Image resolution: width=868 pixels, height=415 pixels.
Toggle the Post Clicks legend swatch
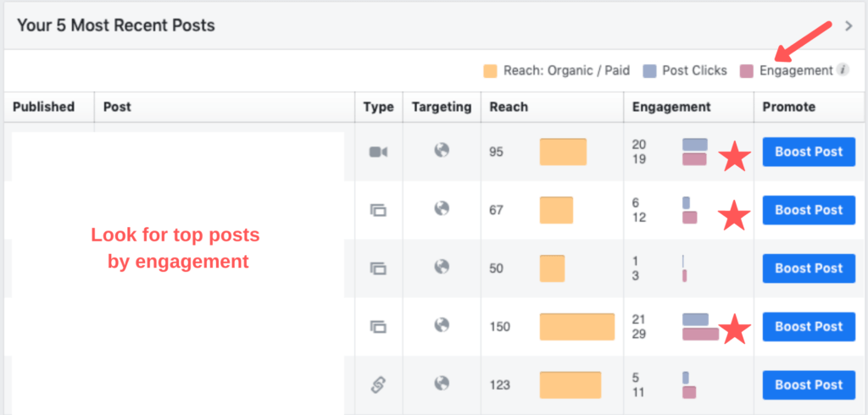[649, 70]
